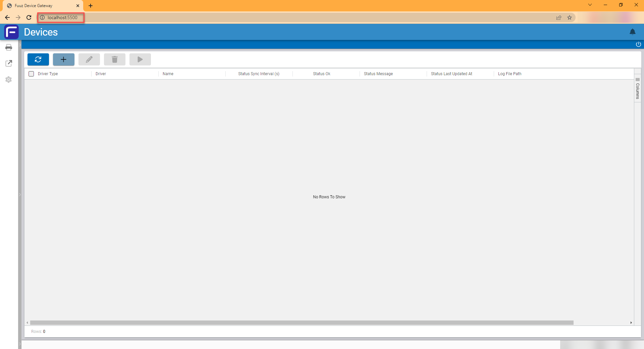Click the Fuuz logo
The height and width of the screenshot is (349, 644).
(11, 32)
